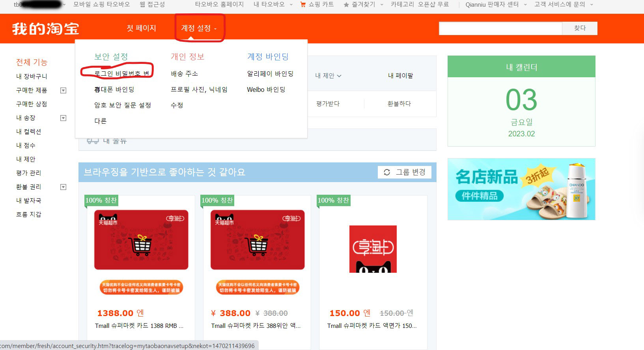Viewport: 644px width, 350px height.
Task: Open 타오바오 홈페이지 link
Action: [219, 5]
